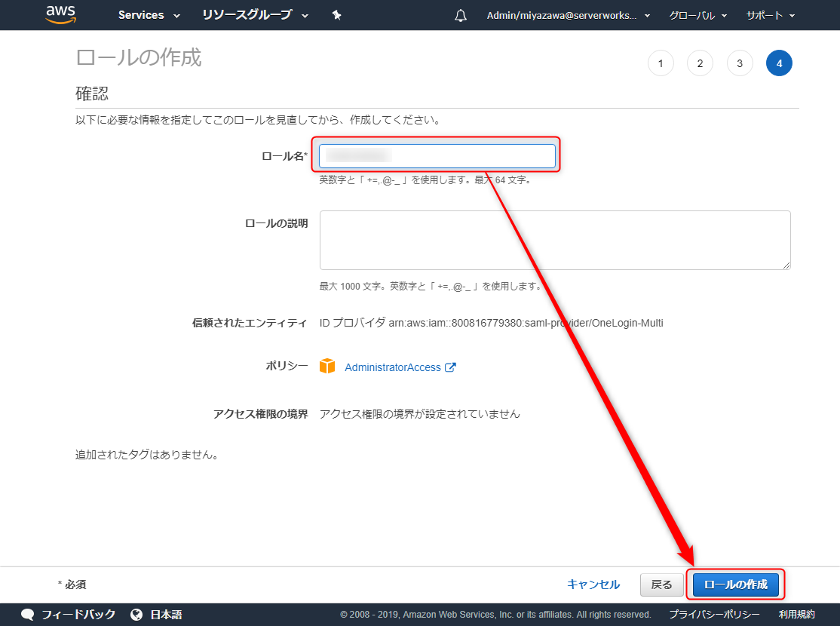This screenshot has width=840, height=626.
Task: Click the キャンセル link
Action: coord(593,585)
